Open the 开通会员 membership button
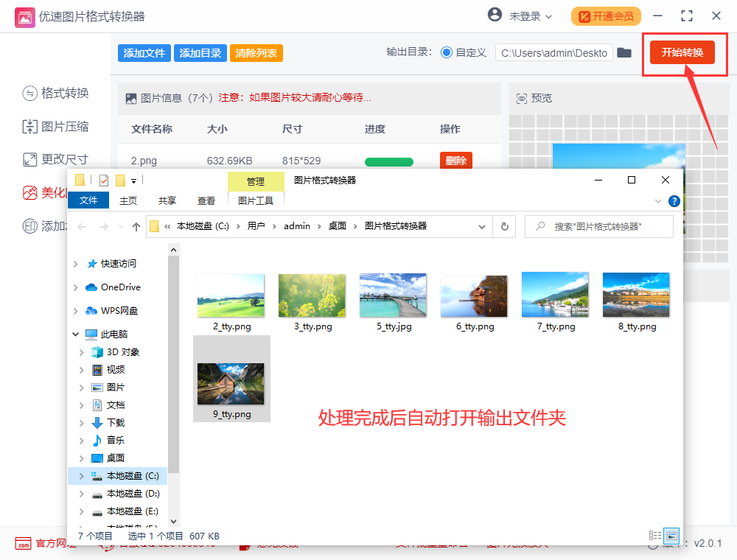Image resolution: width=737 pixels, height=560 pixels. point(606,16)
